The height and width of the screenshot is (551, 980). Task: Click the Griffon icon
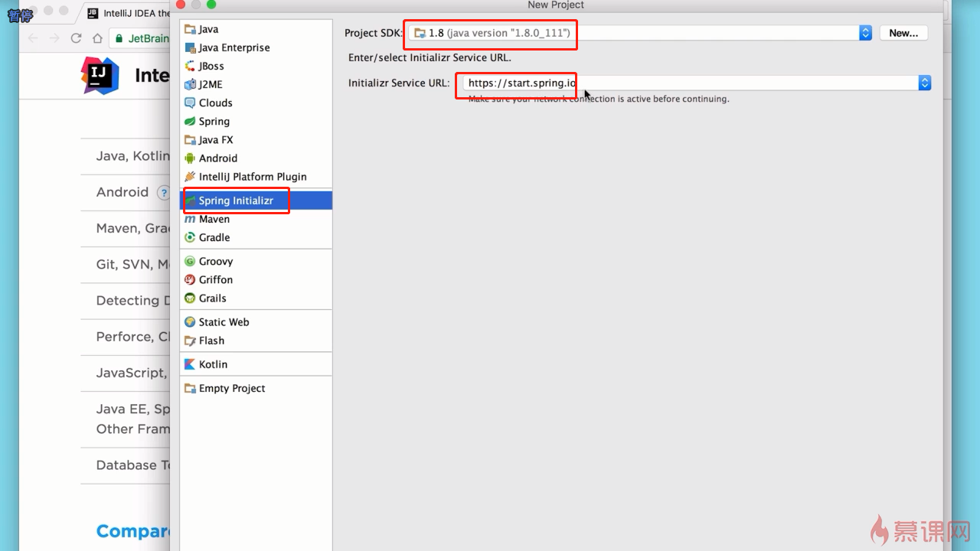click(x=191, y=279)
